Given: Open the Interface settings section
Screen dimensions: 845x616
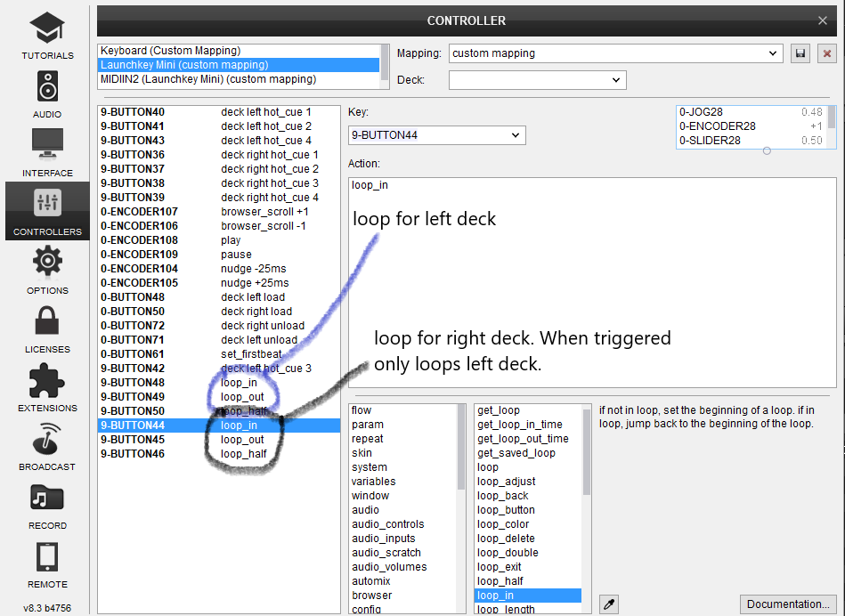Looking at the screenshot, I should pos(47,151).
